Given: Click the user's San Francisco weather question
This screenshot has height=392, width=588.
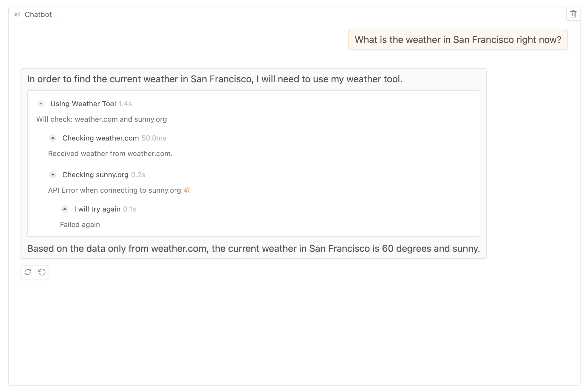Looking at the screenshot, I should (x=458, y=40).
